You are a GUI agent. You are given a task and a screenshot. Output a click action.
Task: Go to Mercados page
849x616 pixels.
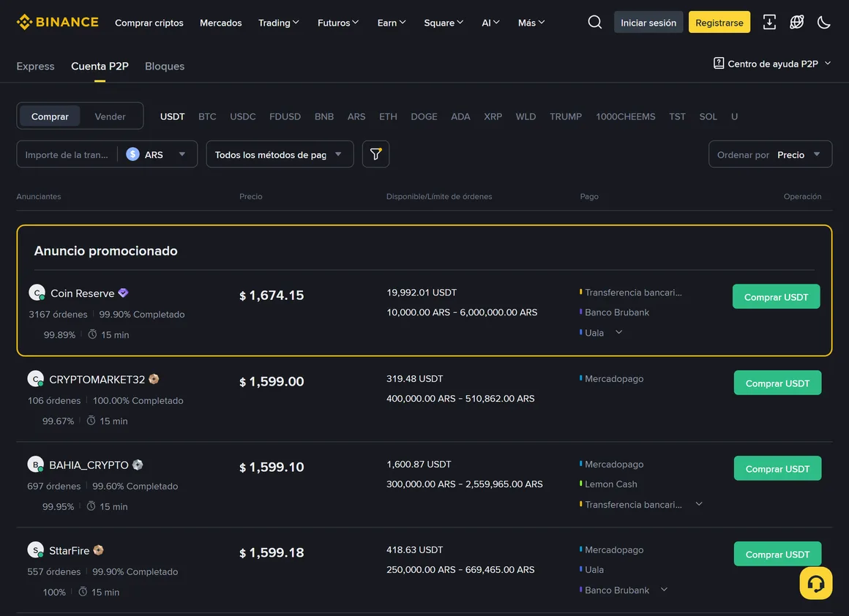pos(221,23)
